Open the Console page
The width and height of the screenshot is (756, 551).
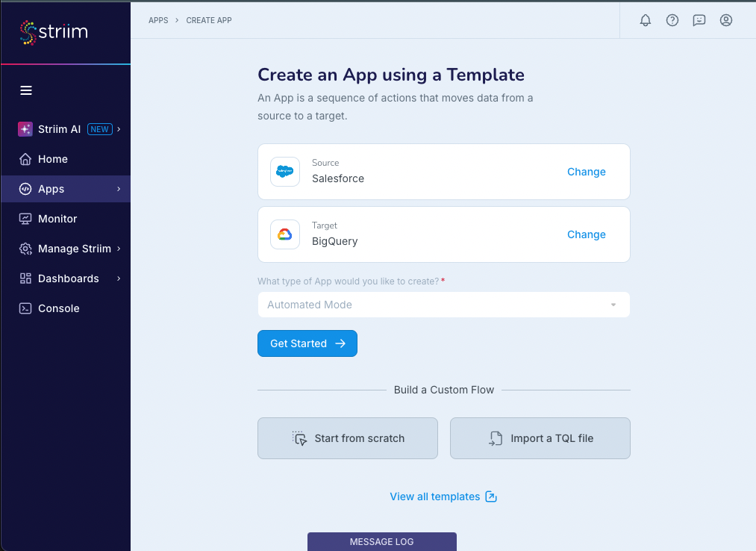point(58,308)
